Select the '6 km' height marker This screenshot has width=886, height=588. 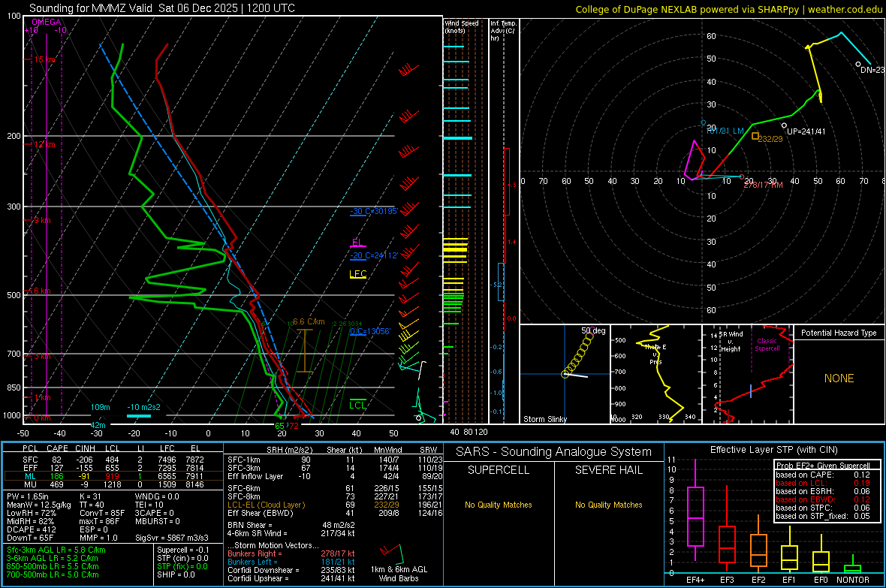(x=42, y=291)
